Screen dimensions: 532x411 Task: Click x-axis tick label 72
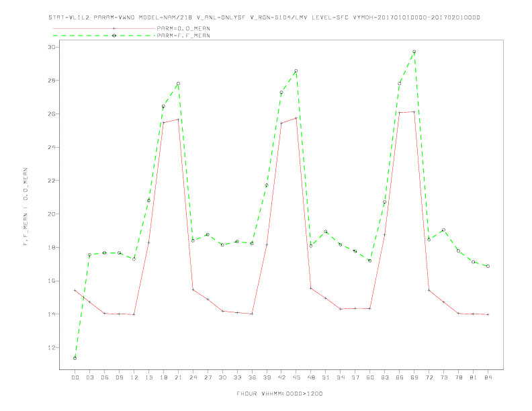(x=429, y=377)
